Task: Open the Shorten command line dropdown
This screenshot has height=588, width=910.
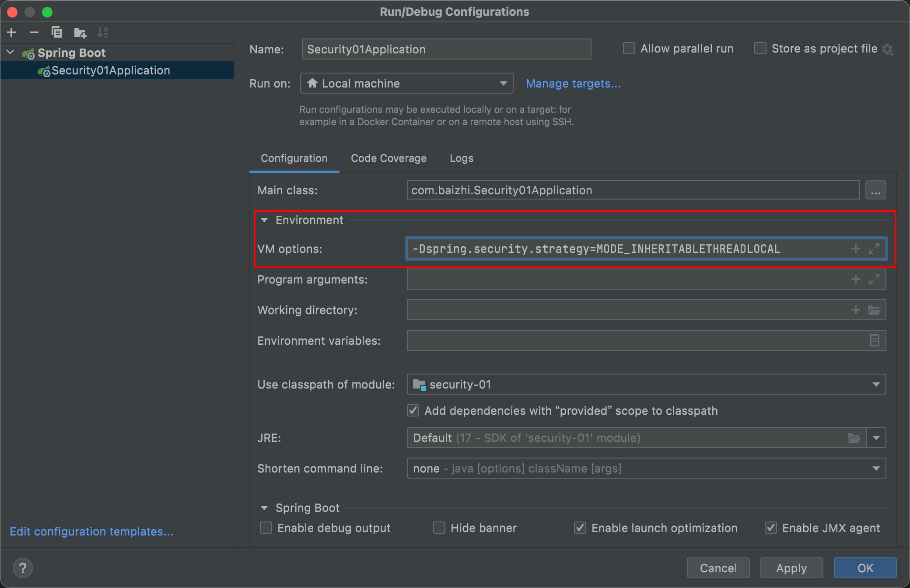Action: pyautogui.click(x=646, y=469)
